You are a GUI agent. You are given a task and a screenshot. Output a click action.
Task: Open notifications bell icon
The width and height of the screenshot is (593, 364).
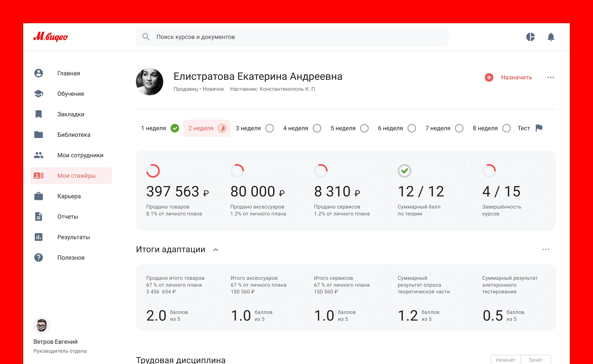coord(551,37)
